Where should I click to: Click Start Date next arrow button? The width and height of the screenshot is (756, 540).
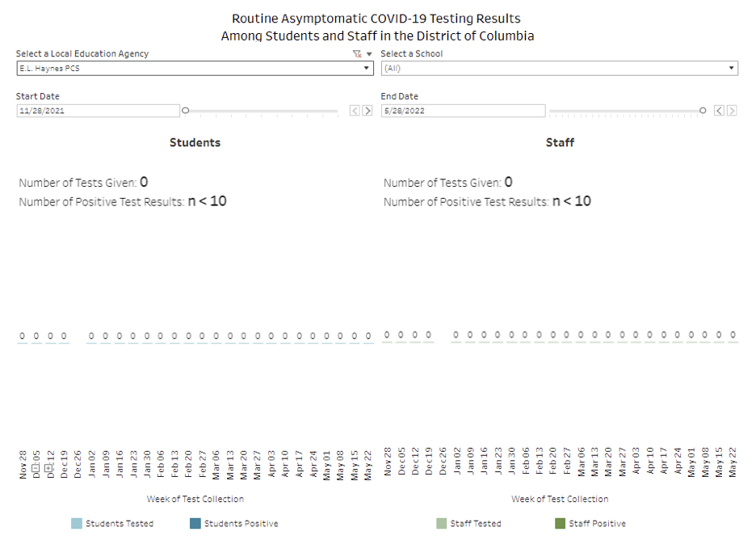point(367,111)
